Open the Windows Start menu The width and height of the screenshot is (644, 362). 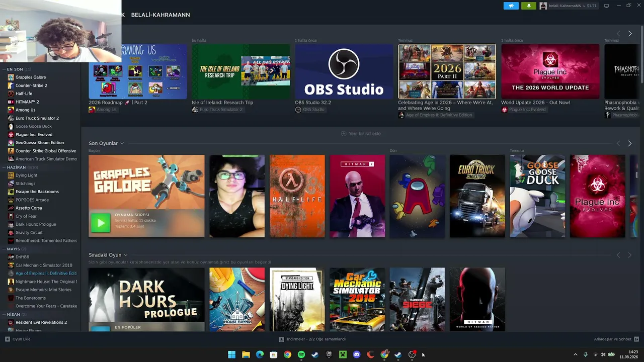click(x=231, y=355)
